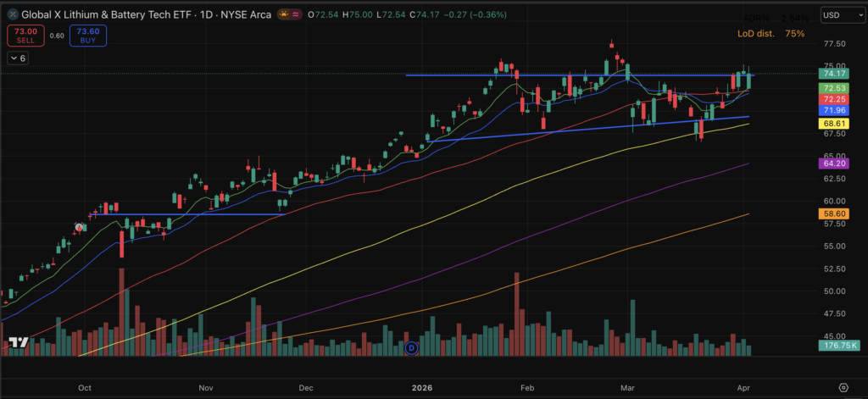This screenshot has width=868, height=399.
Task: Expand the collapsed indicators legend showing 6
Action: [19, 58]
